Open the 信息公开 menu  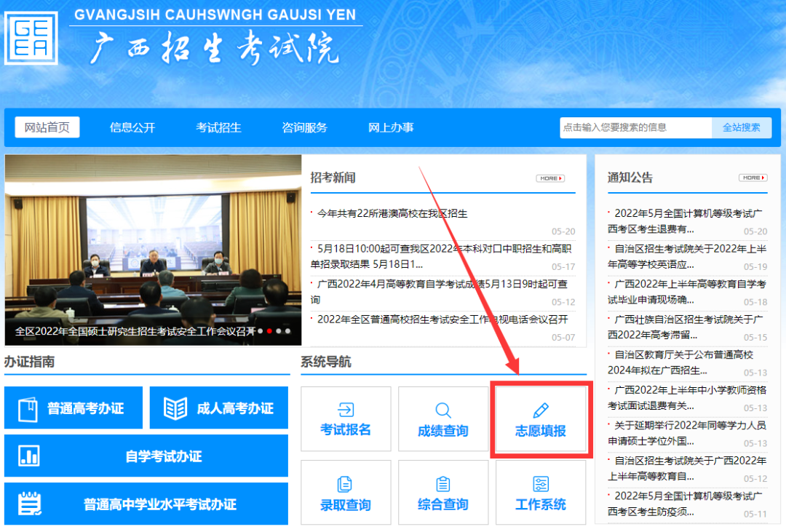133,127
